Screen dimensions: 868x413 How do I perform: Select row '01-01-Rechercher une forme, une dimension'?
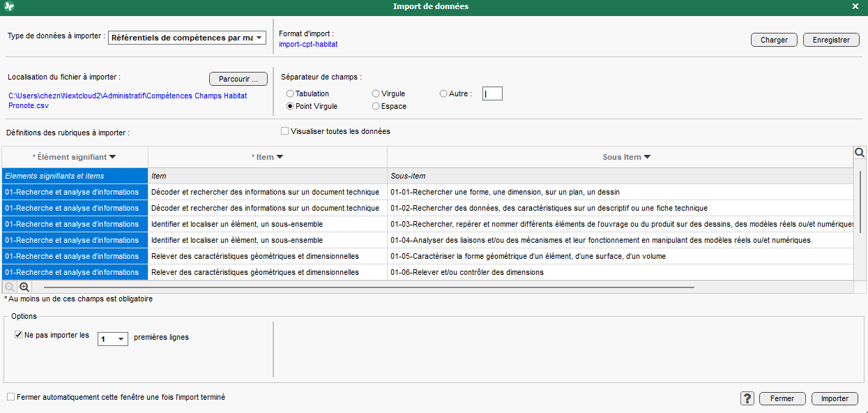[x=620, y=192]
